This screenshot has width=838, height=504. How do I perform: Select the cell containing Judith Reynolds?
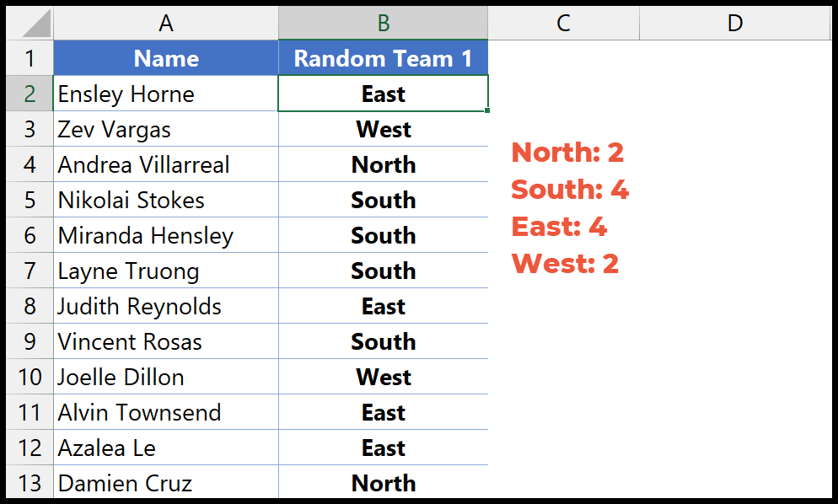pyautogui.click(x=165, y=306)
